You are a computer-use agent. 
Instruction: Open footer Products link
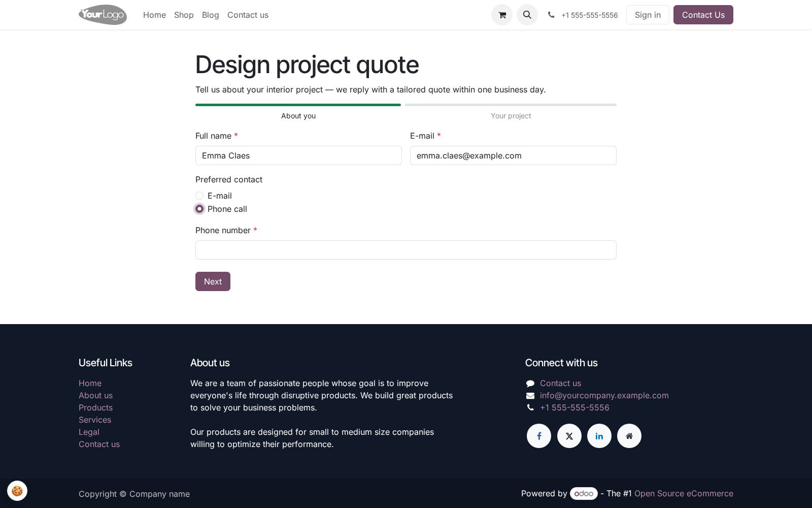coord(95,407)
